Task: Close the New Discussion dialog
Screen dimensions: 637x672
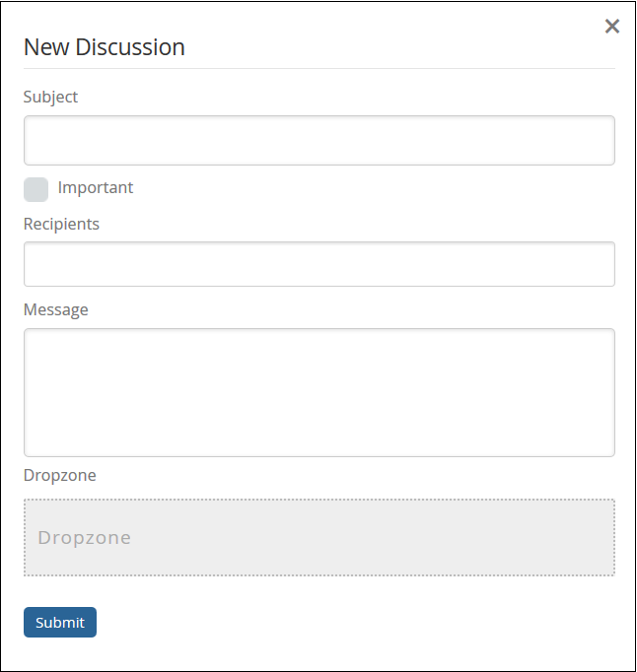Action: point(612,27)
